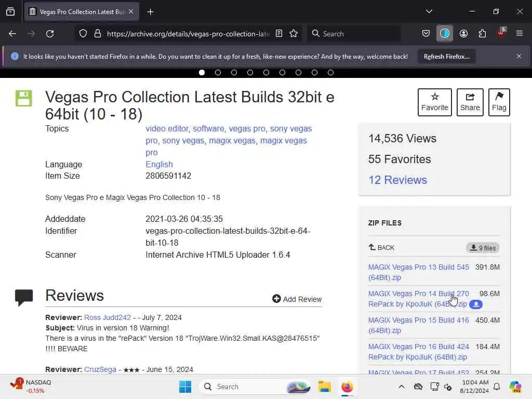Flag this item
The image size is (532, 399).
[x=499, y=102]
